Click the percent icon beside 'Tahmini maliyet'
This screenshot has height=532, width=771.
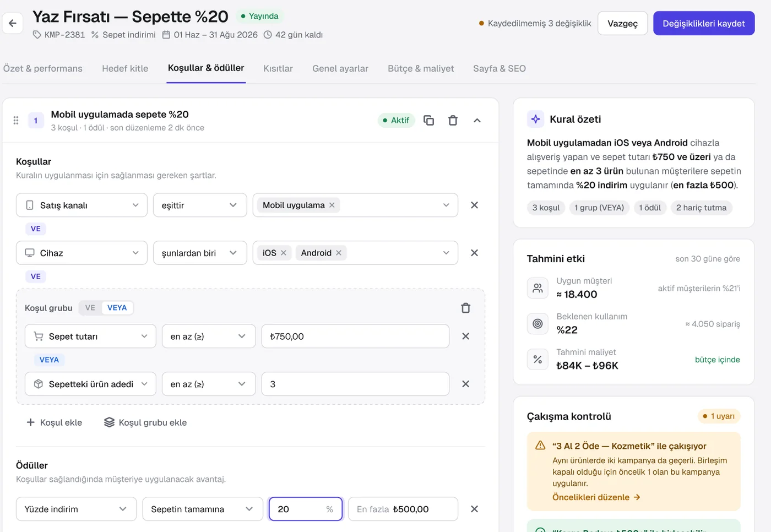click(x=537, y=360)
